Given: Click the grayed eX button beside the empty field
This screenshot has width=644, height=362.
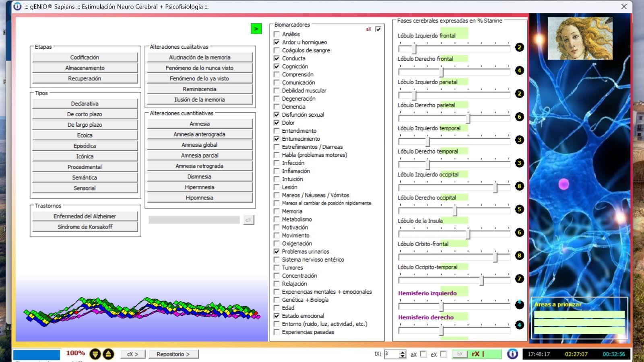Looking at the screenshot, I should (x=249, y=220).
